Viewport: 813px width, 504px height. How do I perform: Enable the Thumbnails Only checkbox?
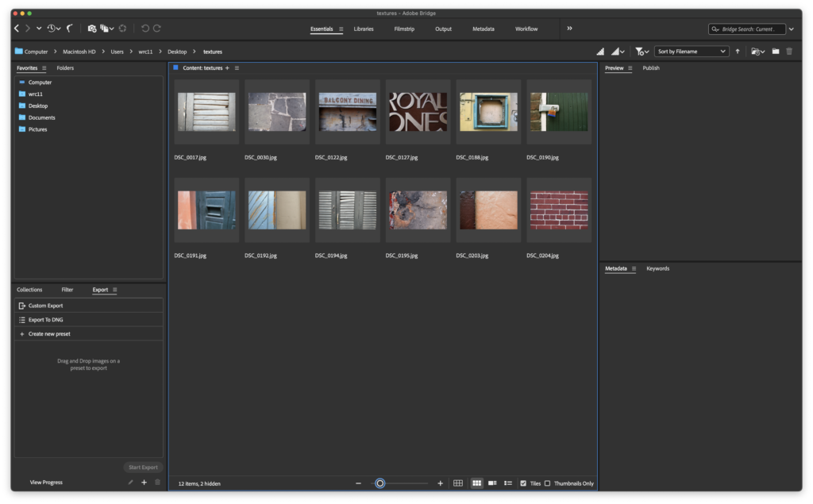[547, 483]
